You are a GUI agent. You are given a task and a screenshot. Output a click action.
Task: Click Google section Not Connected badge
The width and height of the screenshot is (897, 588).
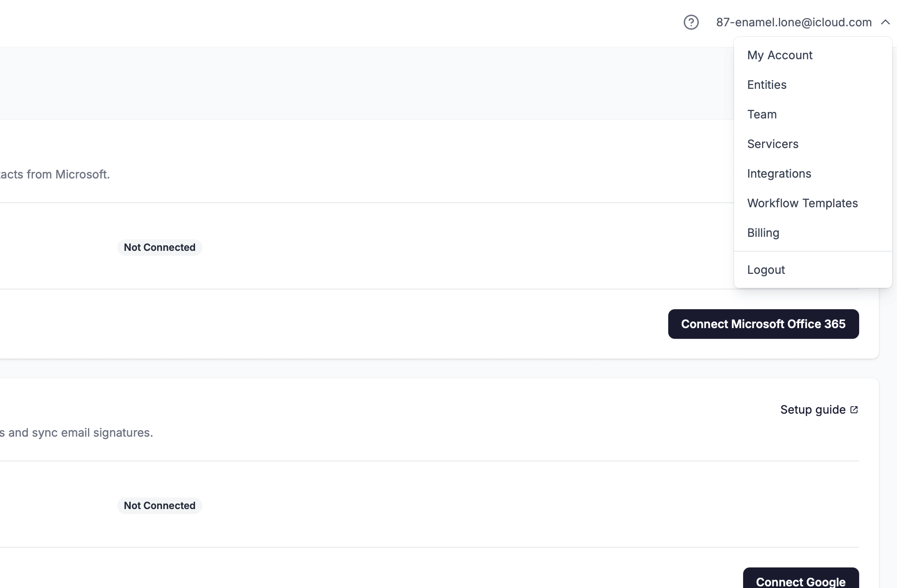(x=160, y=506)
